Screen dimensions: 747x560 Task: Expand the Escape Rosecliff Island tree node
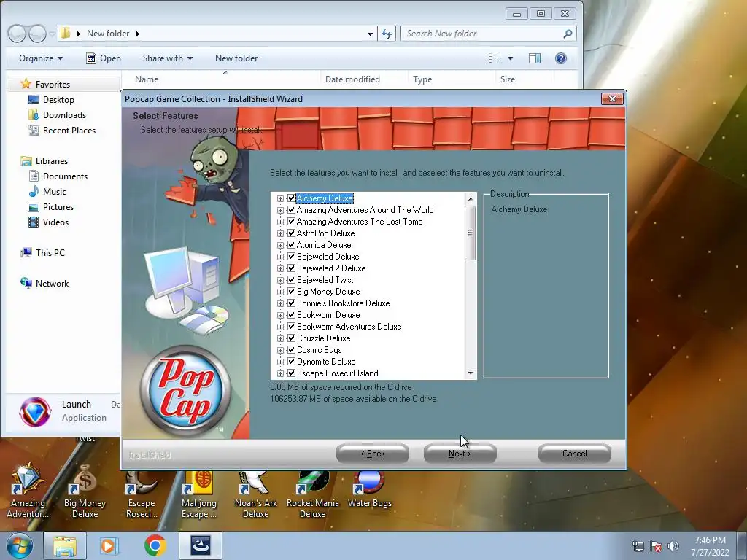tap(280, 373)
